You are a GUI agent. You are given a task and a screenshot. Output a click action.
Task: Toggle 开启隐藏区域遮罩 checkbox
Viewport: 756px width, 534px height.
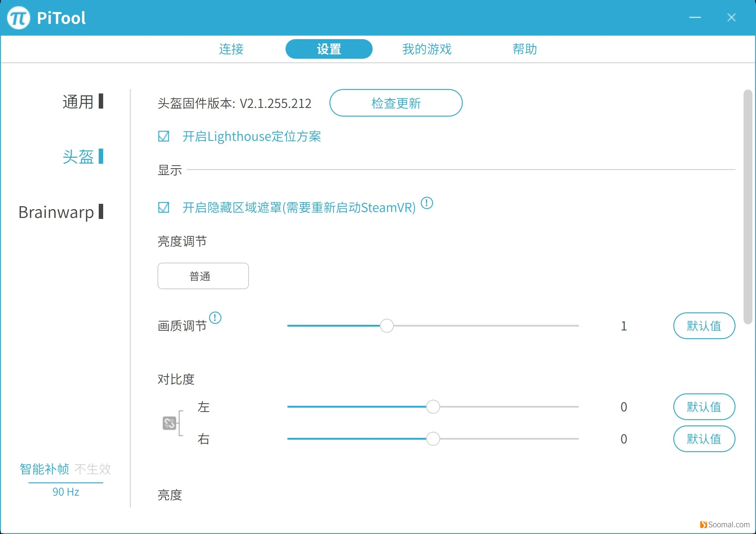(164, 208)
